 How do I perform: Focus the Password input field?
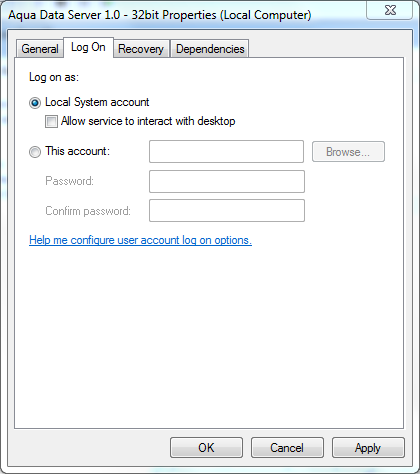(227, 181)
